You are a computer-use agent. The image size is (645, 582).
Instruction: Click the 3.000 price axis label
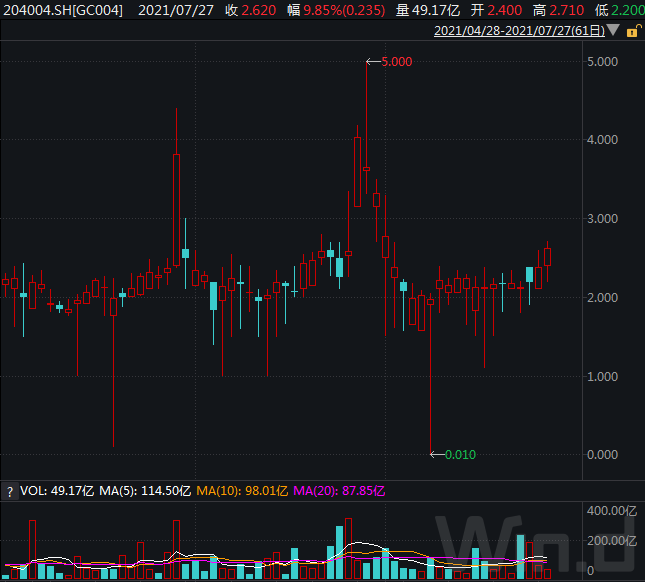click(602, 219)
